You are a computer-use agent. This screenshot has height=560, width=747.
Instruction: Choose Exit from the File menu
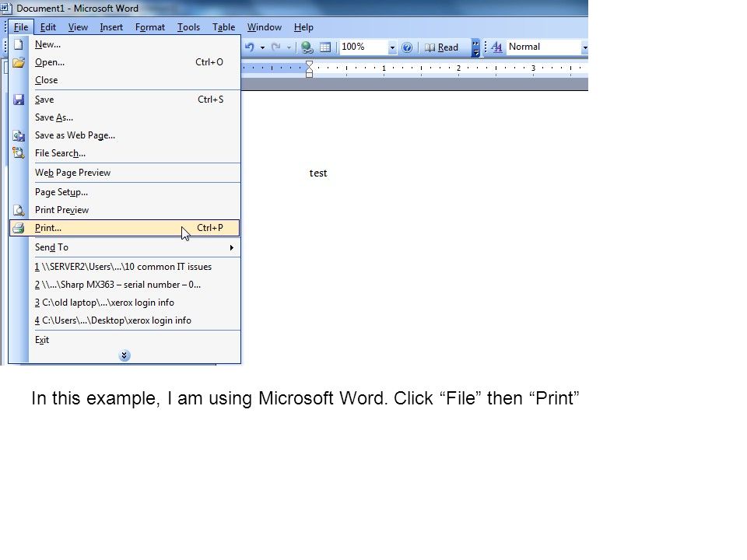[x=124, y=340]
